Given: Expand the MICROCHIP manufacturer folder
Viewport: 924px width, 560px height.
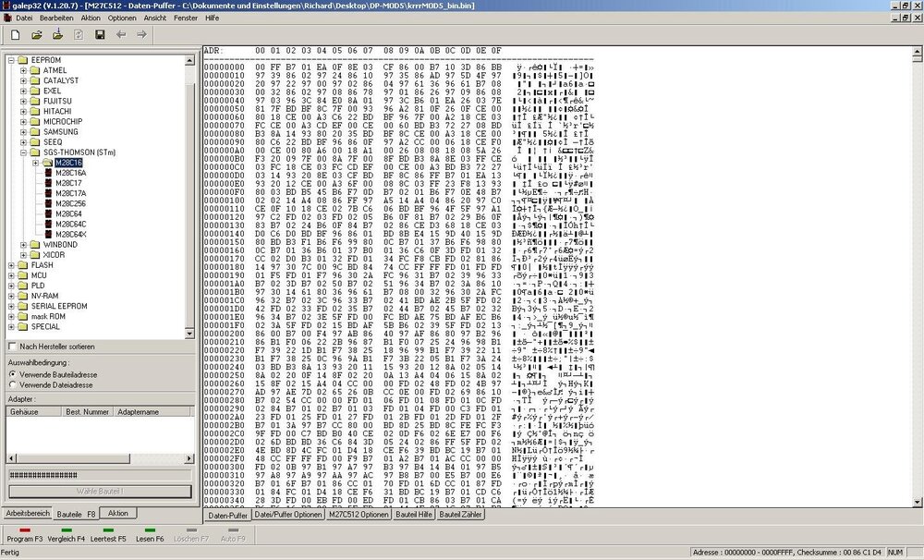Looking at the screenshot, I should 24,121.
